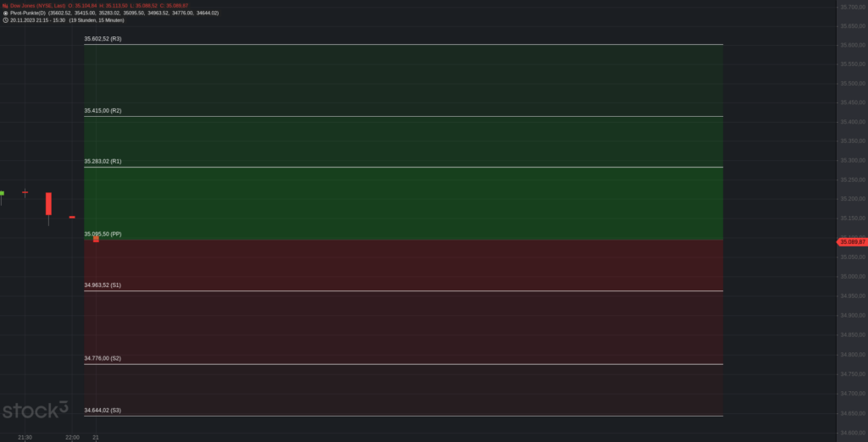
Task: Click the candlestick icon beside Dow Jones
Action: [x=5, y=6]
